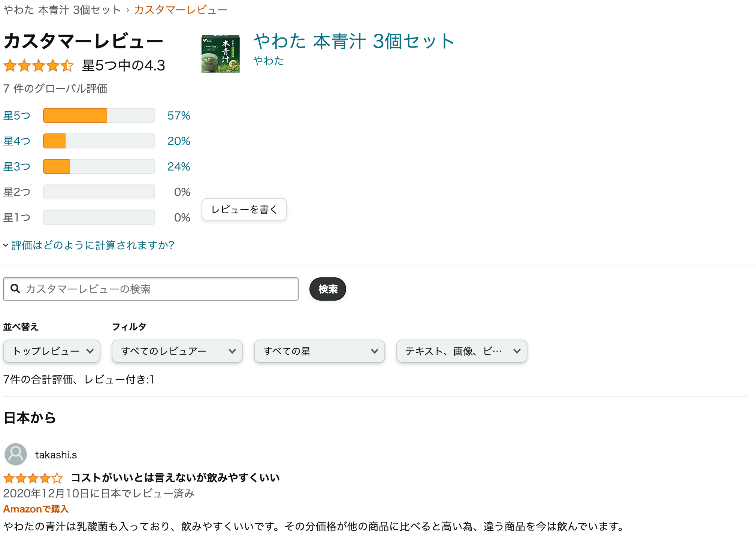Click the 星2つ row label
Viewport: 756px width, 539px height.
click(x=17, y=192)
